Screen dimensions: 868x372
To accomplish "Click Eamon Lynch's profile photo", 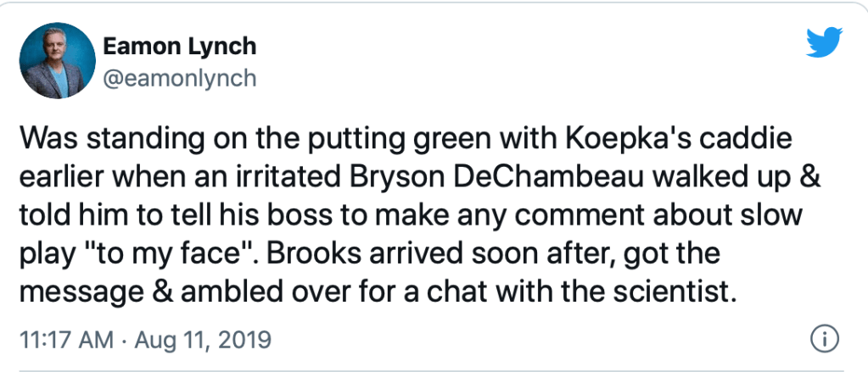I will (x=57, y=61).
